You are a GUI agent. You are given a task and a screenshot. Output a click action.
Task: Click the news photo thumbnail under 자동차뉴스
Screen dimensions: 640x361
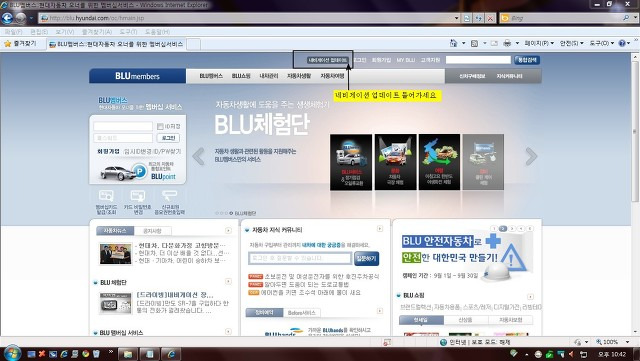pyautogui.click(x=116, y=254)
